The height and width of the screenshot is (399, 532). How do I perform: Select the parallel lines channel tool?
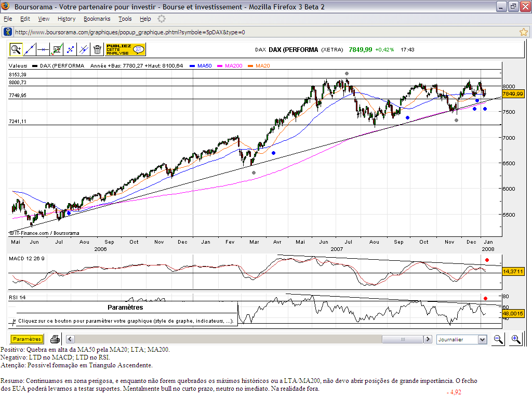(x=84, y=49)
